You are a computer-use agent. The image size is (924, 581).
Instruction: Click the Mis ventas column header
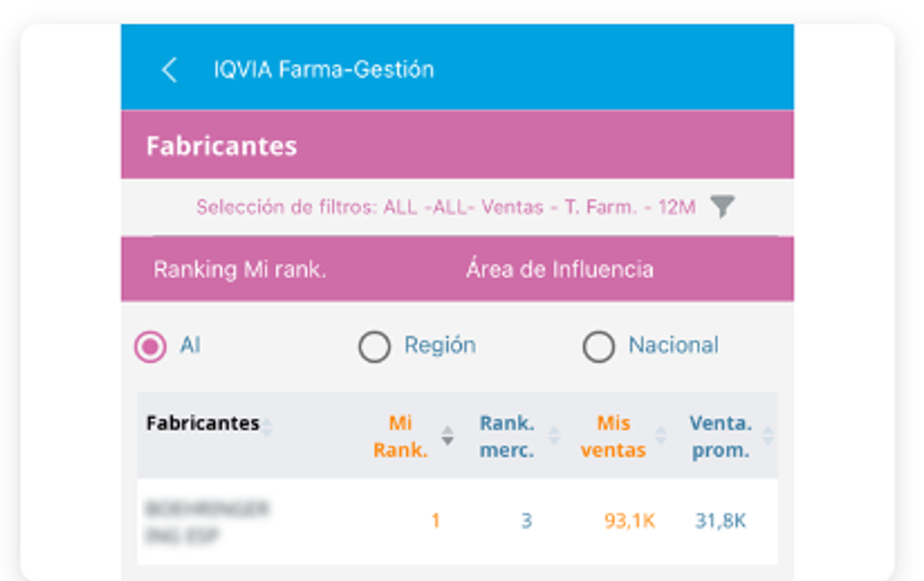click(x=613, y=437)
